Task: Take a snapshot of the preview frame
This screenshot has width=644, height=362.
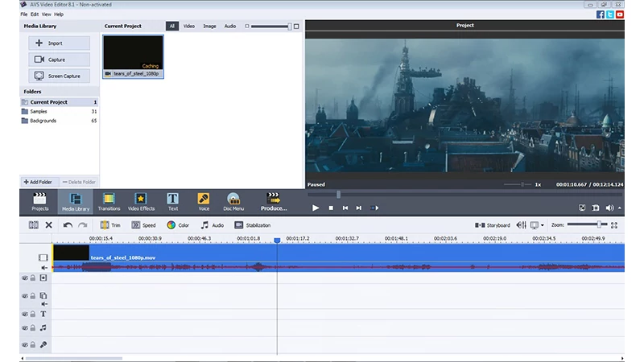Action: 596,208
